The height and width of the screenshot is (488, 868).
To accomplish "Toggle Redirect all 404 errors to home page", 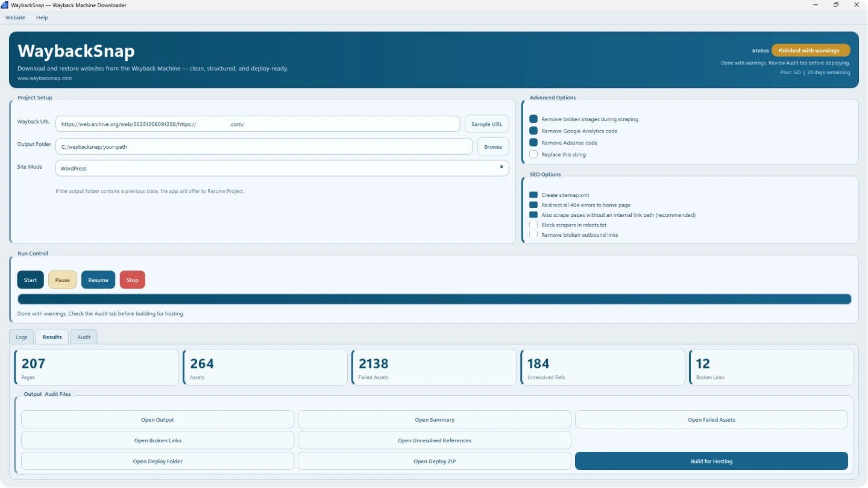I will (533, 205).
